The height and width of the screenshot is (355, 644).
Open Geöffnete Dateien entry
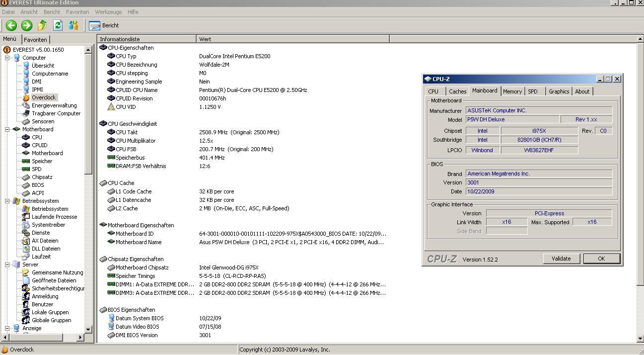click(x=54, y=280)
